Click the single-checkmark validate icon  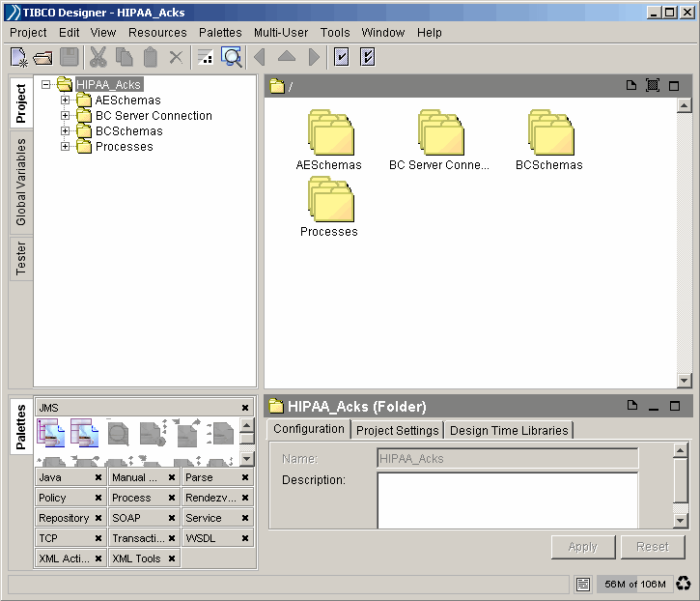pyautogui.click(x=342, y=57)
